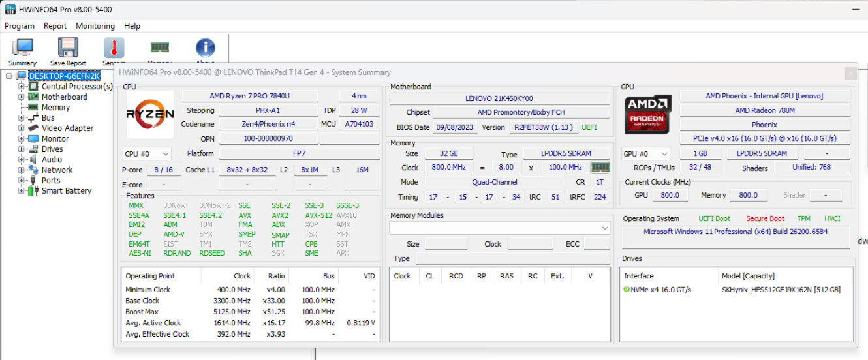Expand the Bus tree node
Image resolution: width=868 pixels, height=360 pixels.
coord(22,117)
